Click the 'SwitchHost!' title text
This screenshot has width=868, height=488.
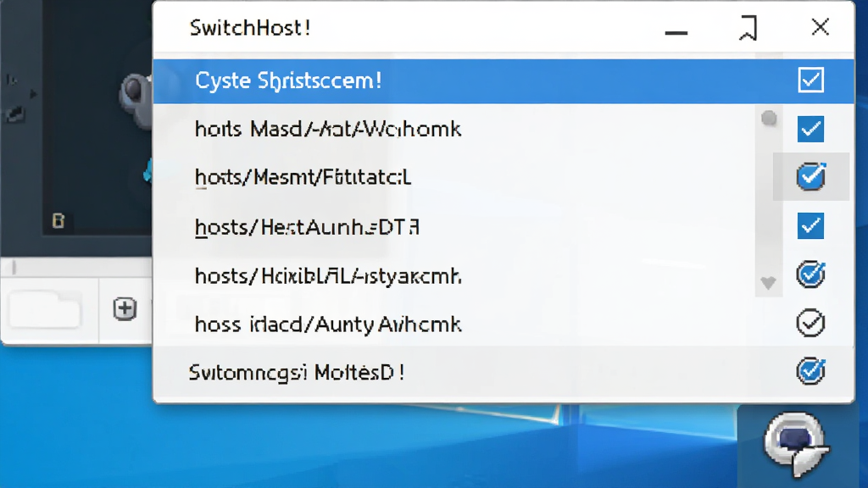point(250,28)
